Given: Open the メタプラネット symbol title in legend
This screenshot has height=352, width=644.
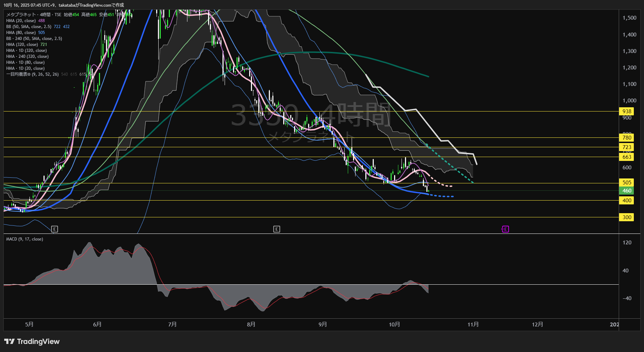Looking at the screenshot, I should tap(21, 15).
